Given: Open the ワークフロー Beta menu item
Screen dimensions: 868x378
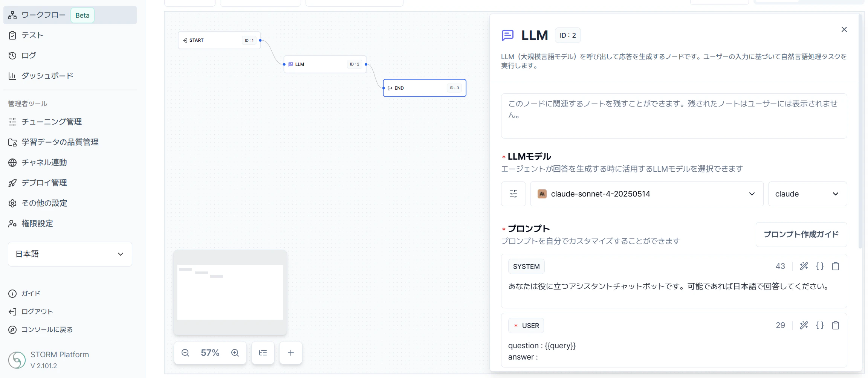Looking at the screenshot, I should point(70,15).
